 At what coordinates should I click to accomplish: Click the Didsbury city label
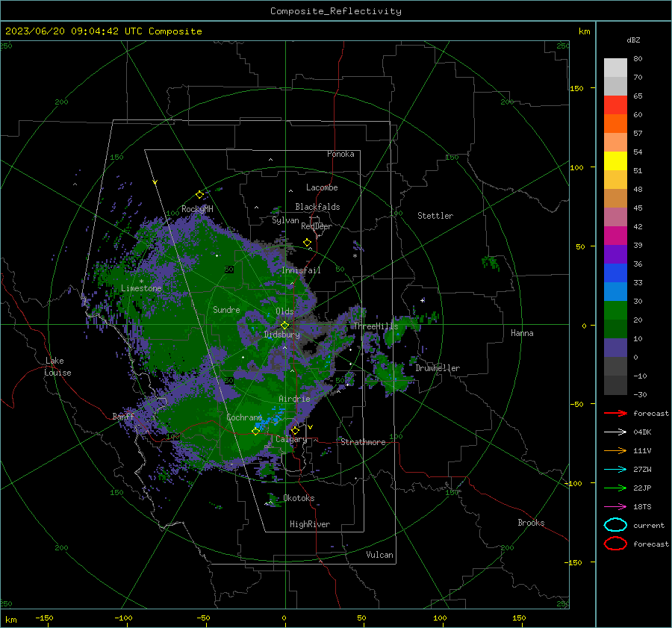coord(281,335)
